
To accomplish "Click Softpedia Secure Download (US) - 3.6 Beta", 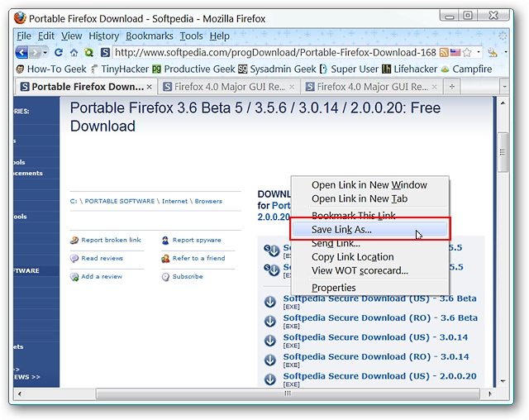I will click(x=380, y=299).
